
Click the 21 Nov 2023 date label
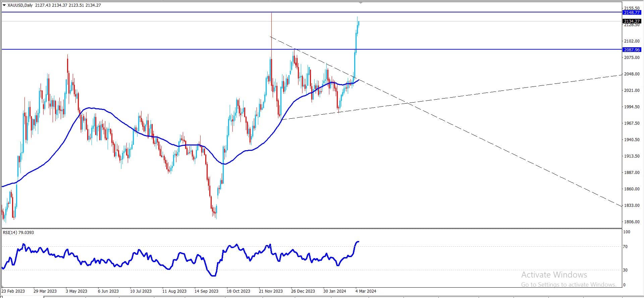271,291
